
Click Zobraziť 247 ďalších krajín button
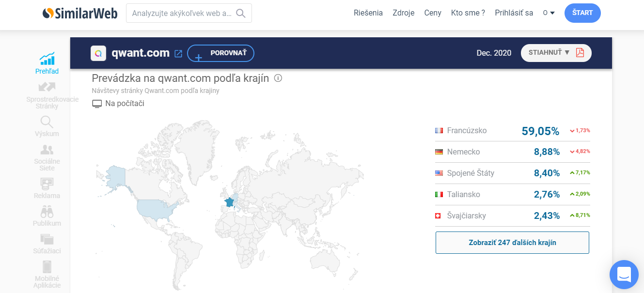[x=512, y=243]
